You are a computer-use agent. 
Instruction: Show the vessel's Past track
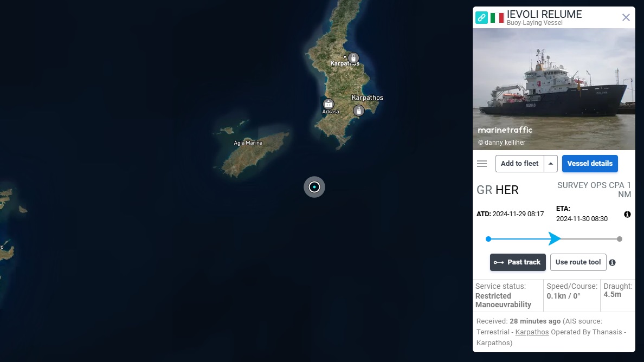click(x=518, y=262)
